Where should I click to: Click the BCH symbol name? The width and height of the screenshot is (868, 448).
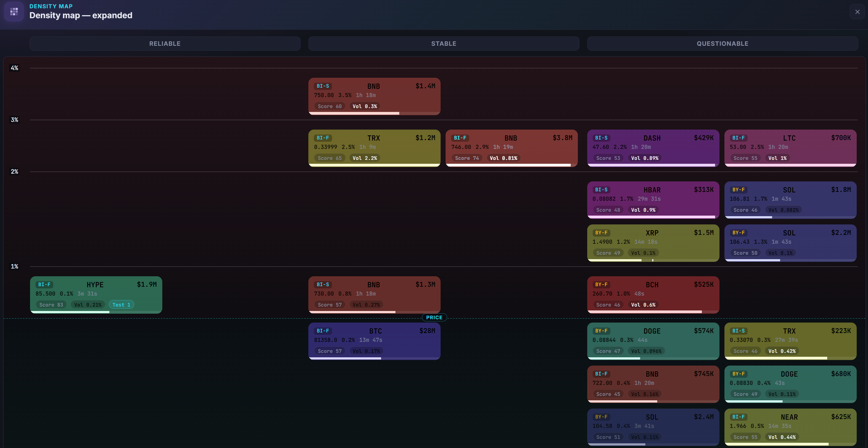[652, 285]
